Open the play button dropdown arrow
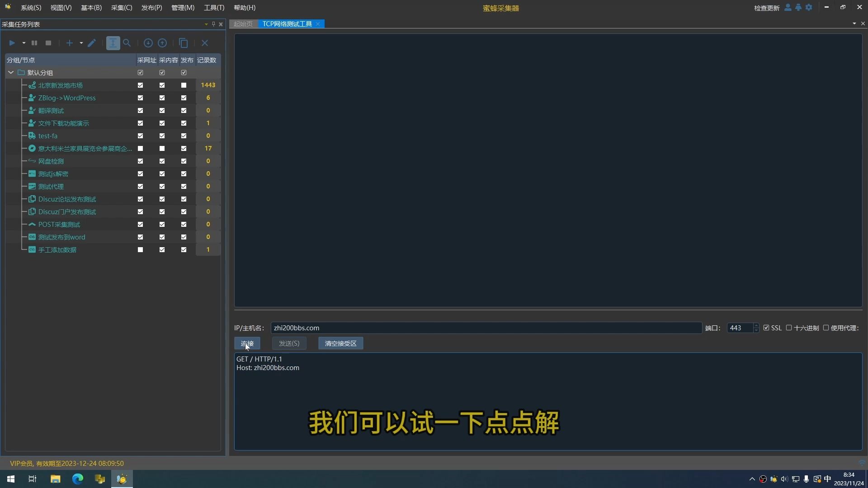 click(24, 43)
